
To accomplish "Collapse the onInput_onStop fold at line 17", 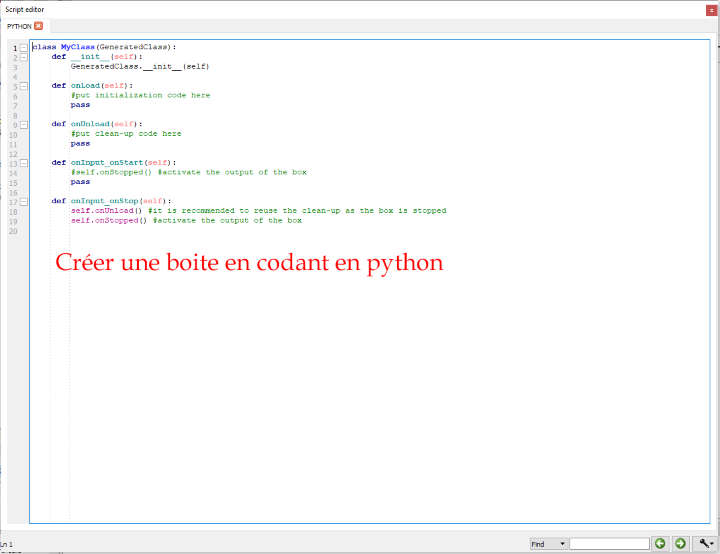I will [24, 202].
